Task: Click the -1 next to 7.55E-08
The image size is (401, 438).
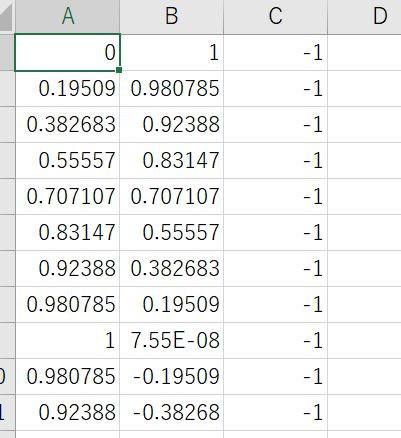Action: [x=275, y=341]
